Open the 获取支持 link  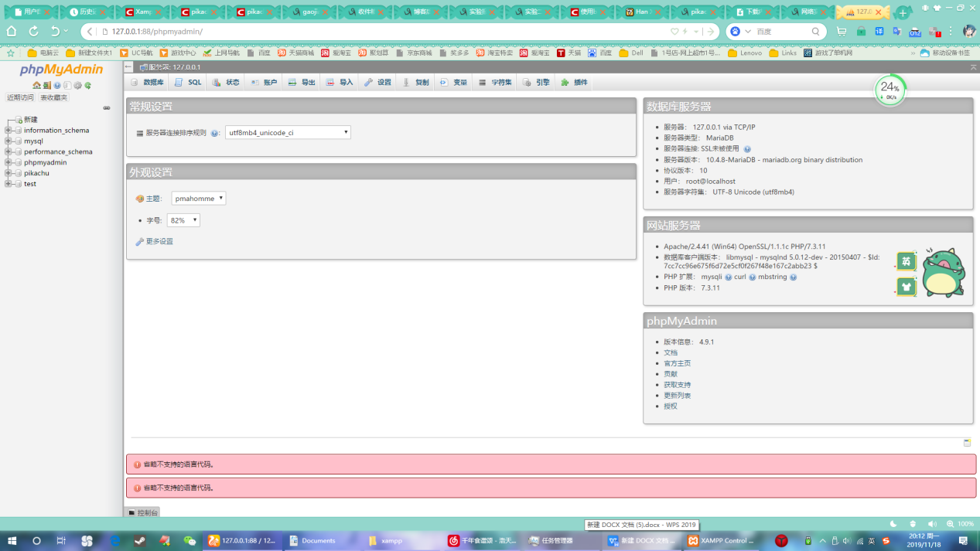(678, 385)
